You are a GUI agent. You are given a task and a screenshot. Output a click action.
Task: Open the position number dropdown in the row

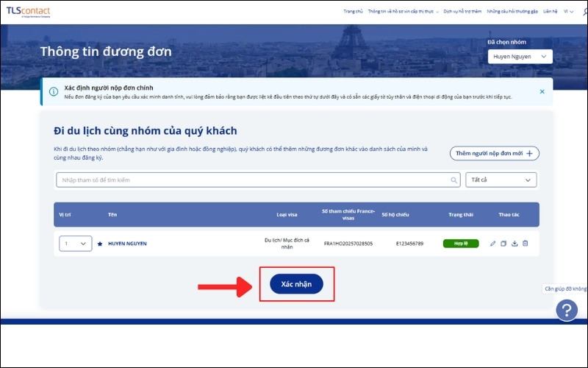pos(75,244)
